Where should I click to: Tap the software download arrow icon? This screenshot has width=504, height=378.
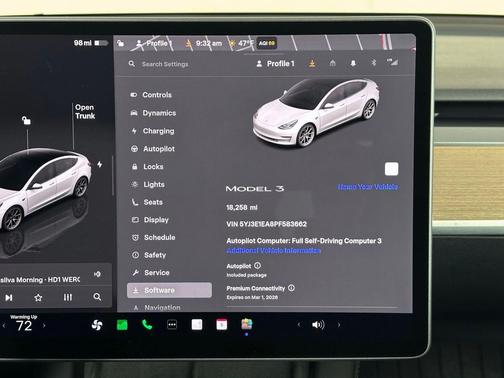(312, 63)
